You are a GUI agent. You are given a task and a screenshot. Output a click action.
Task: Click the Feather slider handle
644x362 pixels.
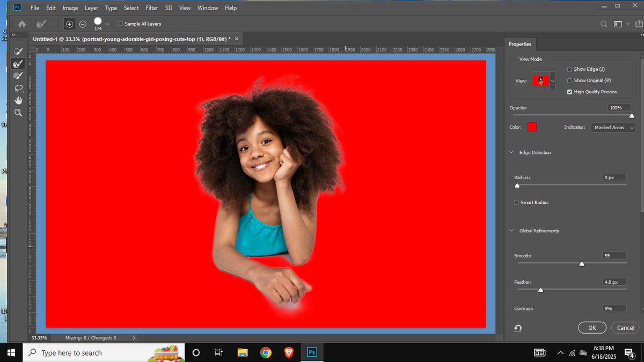[540, 290]
